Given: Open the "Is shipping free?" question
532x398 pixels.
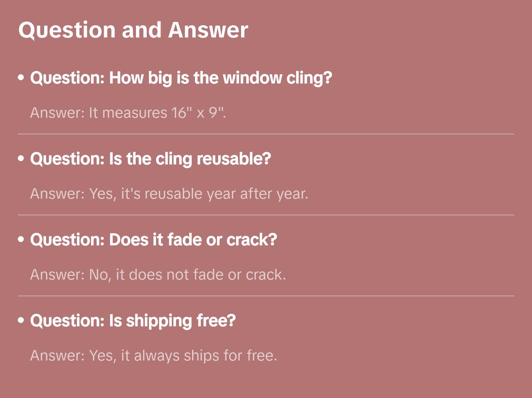Looking at the screenshot, I should 133,321.
